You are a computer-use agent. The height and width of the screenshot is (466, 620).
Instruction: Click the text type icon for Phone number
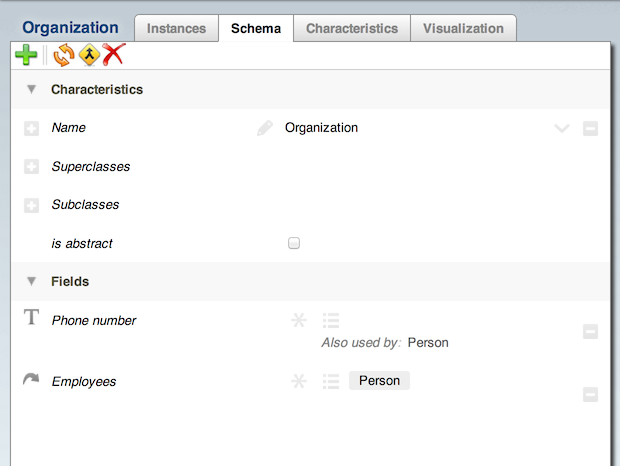[31, 318]
